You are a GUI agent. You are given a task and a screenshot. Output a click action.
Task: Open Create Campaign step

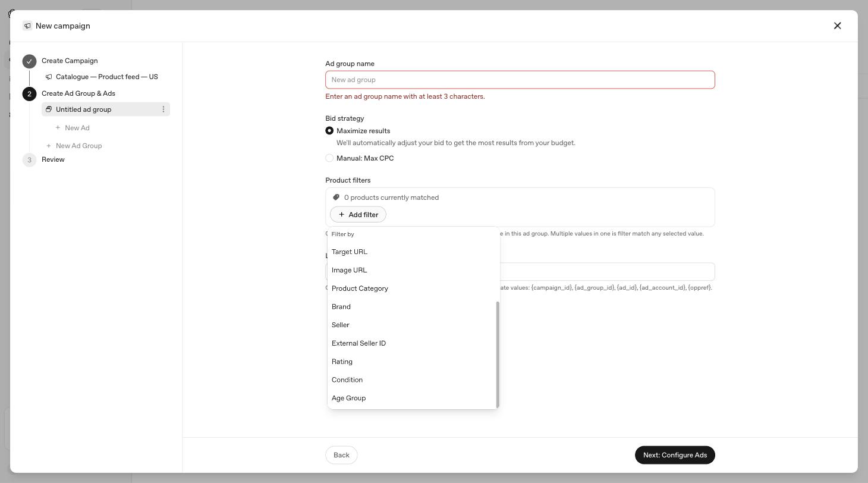point(70,61)
